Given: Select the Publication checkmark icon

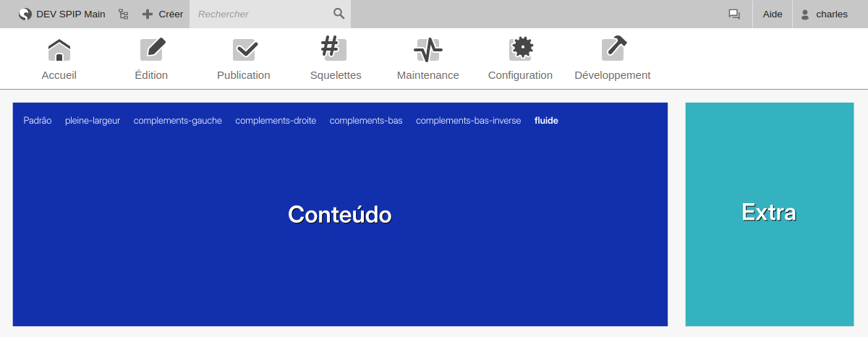Looking at the screenshot, I should (244, 51).
